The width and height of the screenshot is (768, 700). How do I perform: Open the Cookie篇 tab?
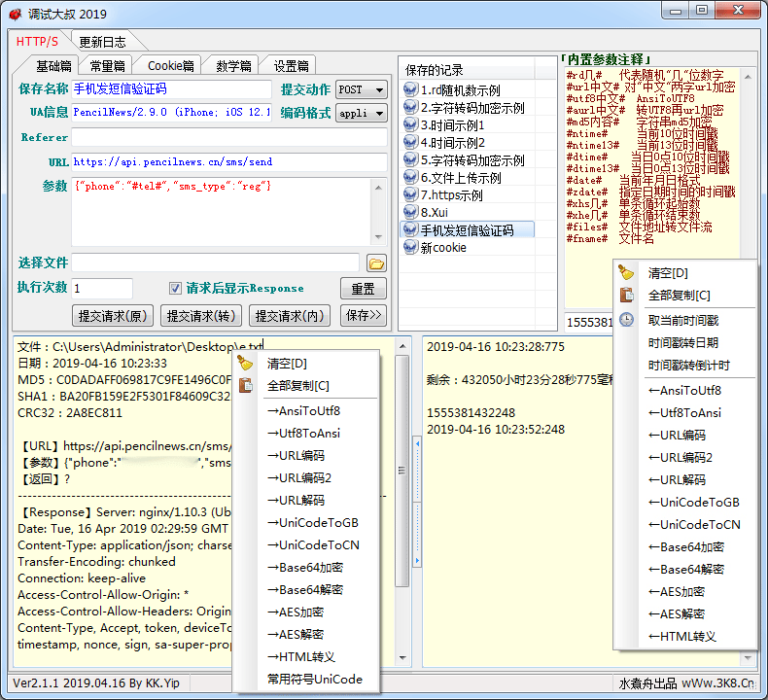pyautogui.click(x=171, y=66)
